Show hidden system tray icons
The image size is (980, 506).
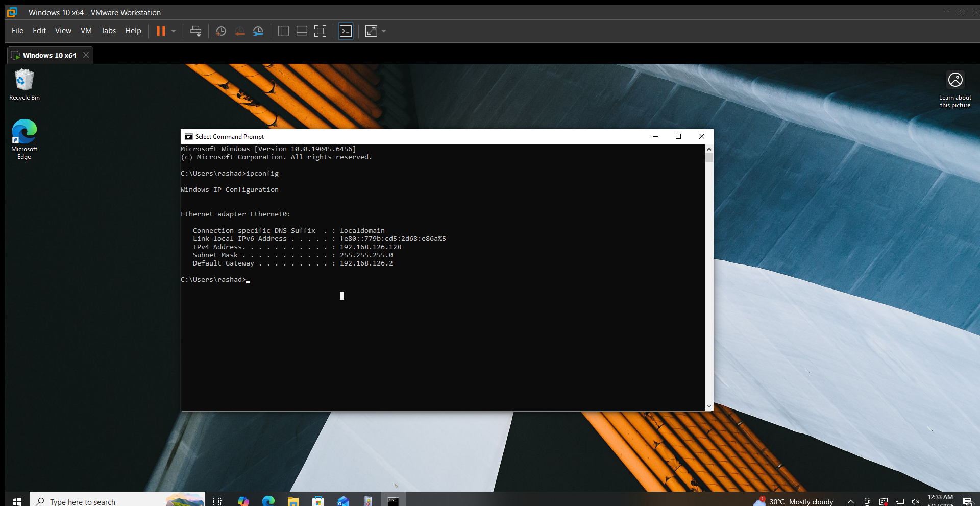pos(851,501)
